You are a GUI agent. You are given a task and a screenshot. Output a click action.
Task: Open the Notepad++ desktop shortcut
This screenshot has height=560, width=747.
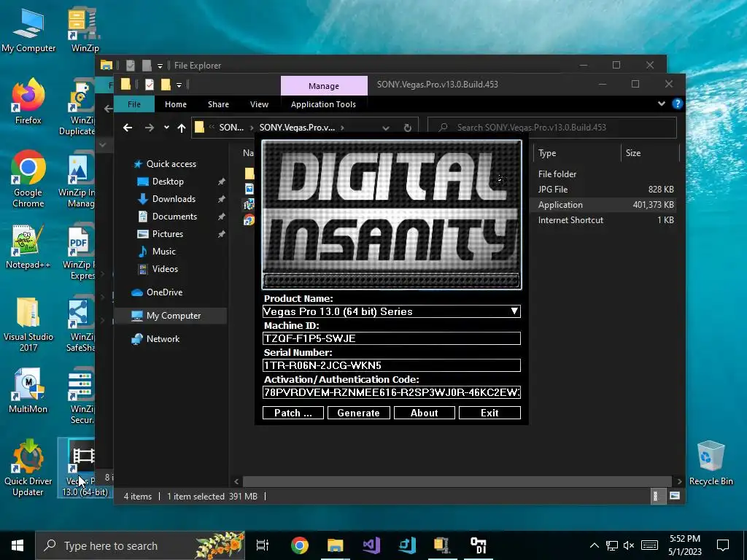28,247
